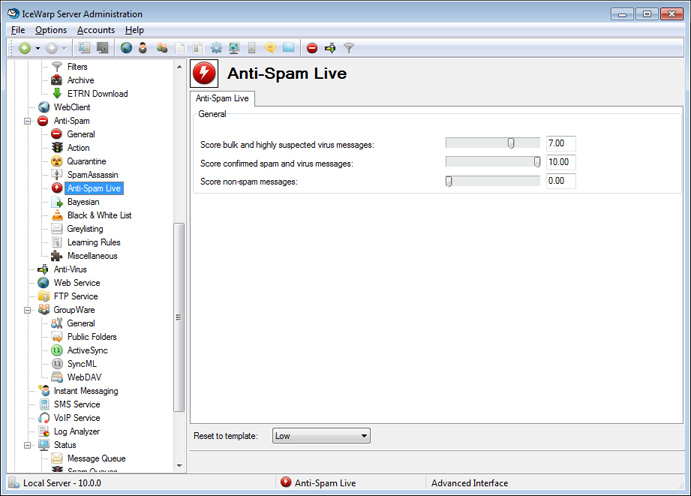
Task: Open Miscellaneous under Anti-Spam
Action: [92, 255]
